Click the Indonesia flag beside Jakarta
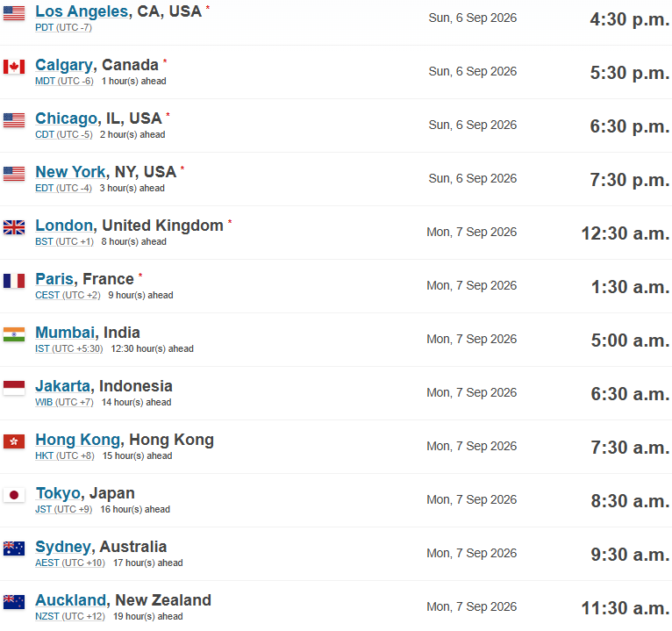 (x=14, y=389)
